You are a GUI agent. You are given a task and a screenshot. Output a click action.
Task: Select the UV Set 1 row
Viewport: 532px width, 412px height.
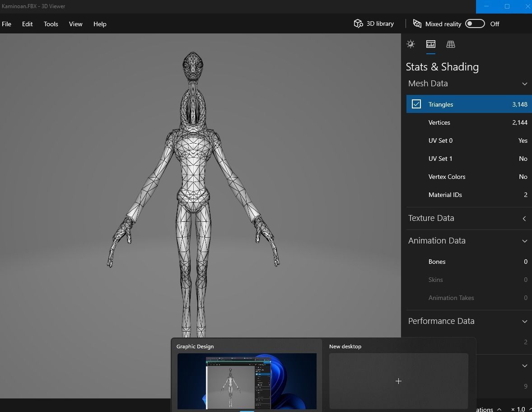(469, 159)
